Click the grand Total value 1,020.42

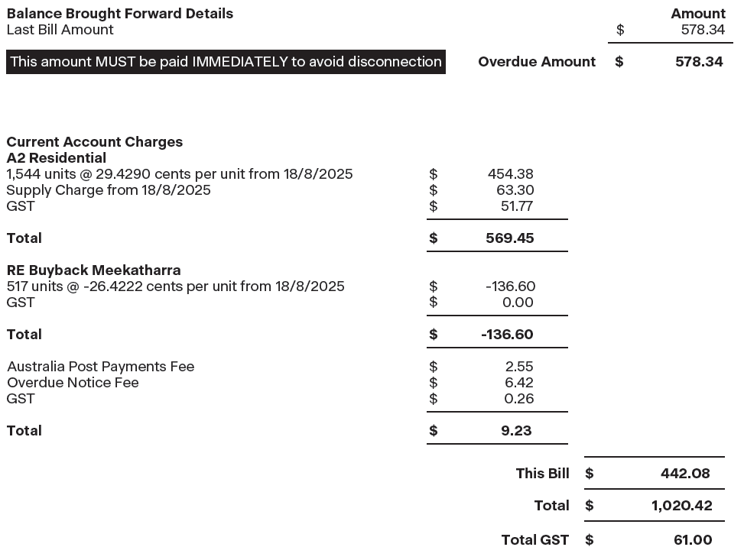(681, 506)
